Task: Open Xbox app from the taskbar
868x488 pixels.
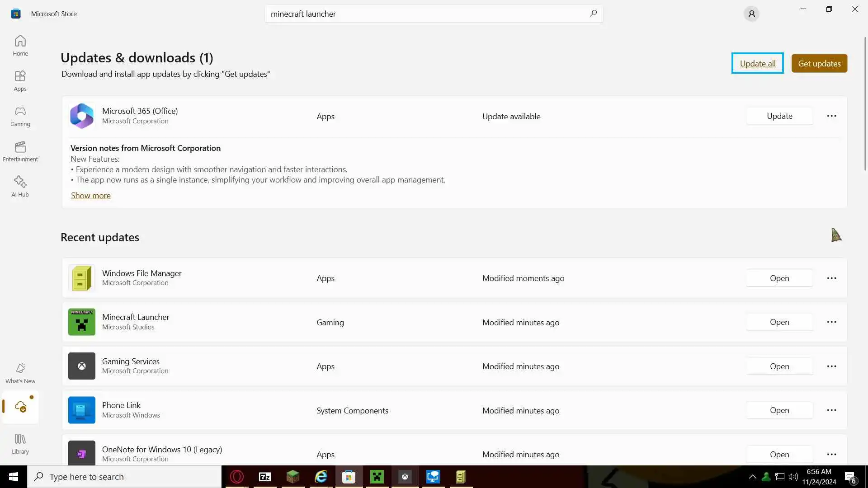Action: pos(405,477)
